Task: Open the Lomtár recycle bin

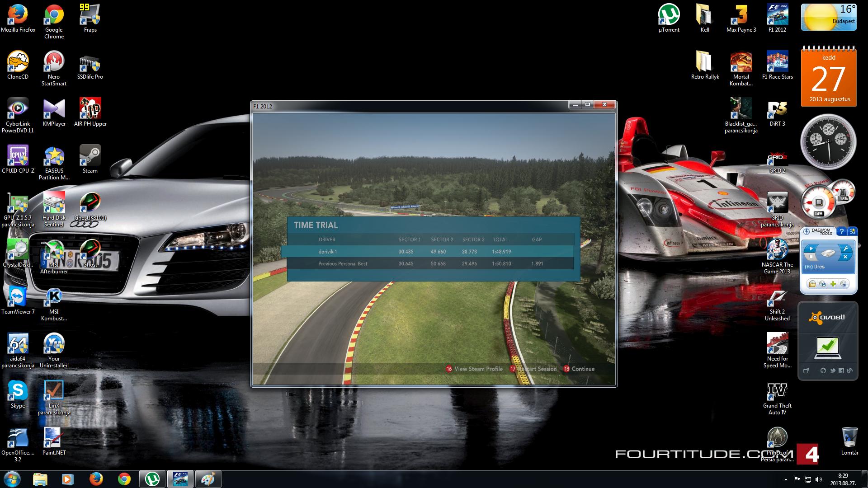Action: pyautogui.click(x=850, y=442)
